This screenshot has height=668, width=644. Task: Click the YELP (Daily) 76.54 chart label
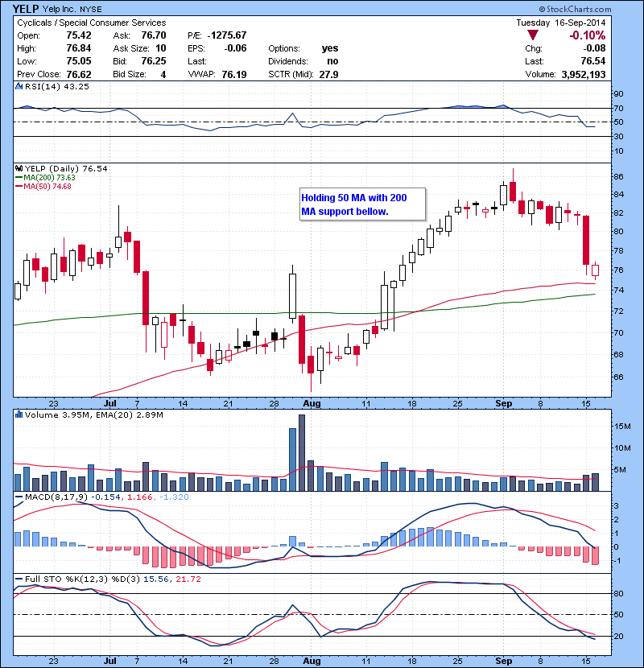pos(66,169)
